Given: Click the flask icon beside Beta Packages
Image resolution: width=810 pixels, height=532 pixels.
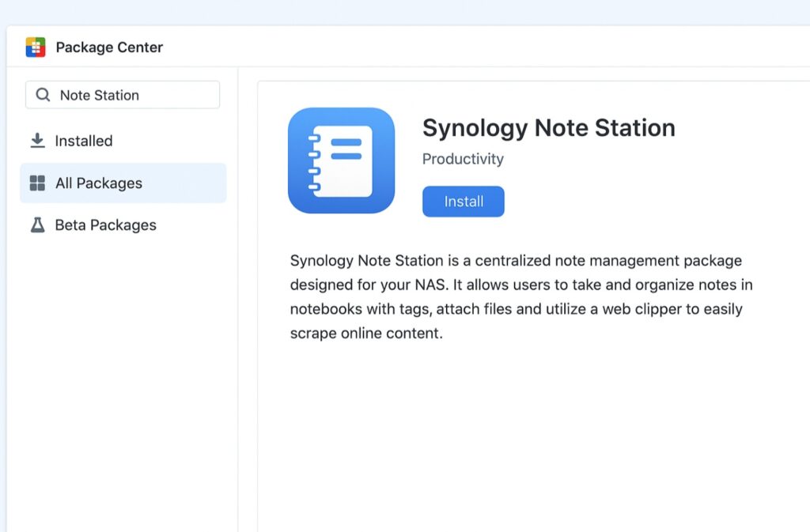Looking at the screenshot, I should coord(36,225).
